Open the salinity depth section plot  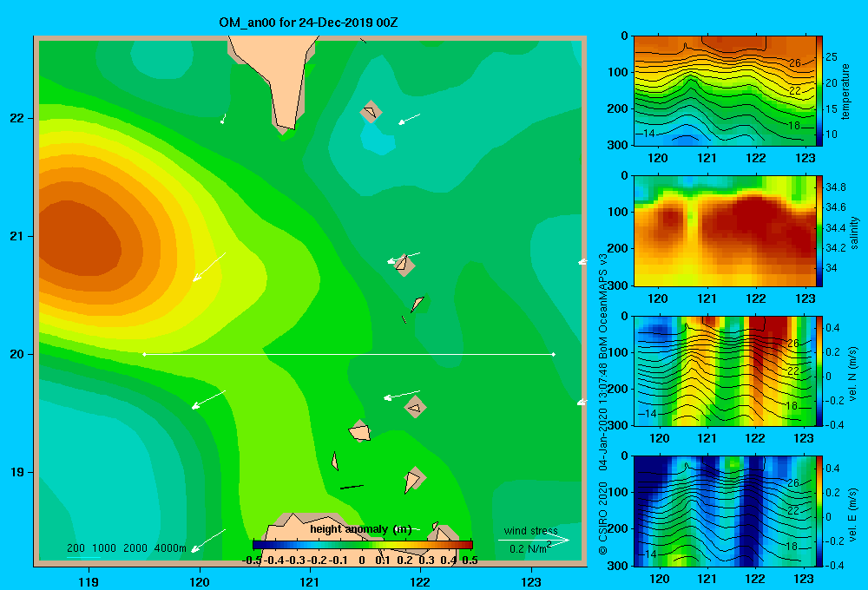point(724,231)
